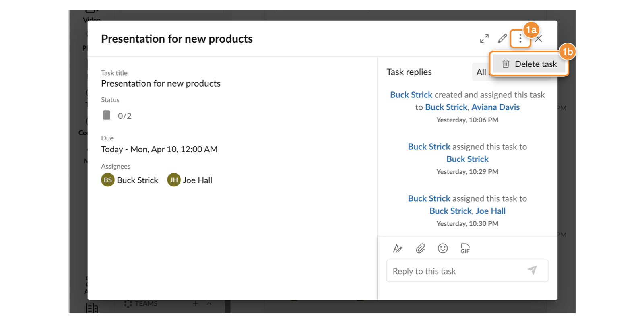Click the pencil icon to edit the task
The height and width of the screenshot is (322, 644).
click(x=502, y=39)
